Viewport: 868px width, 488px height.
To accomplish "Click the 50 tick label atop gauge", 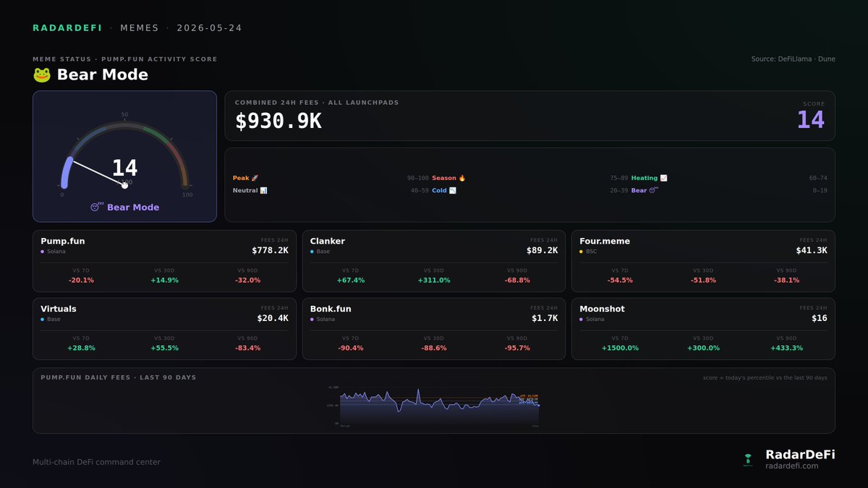I will pyautogui.click(x=124, y=115).
